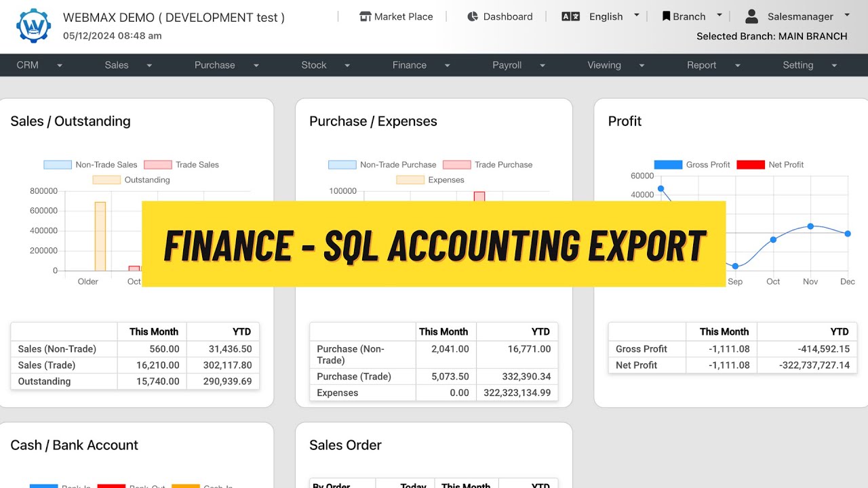This screenshot has width=868, height=488.
Task: Open the Payroll menu
Action: (x=519, y=65)
